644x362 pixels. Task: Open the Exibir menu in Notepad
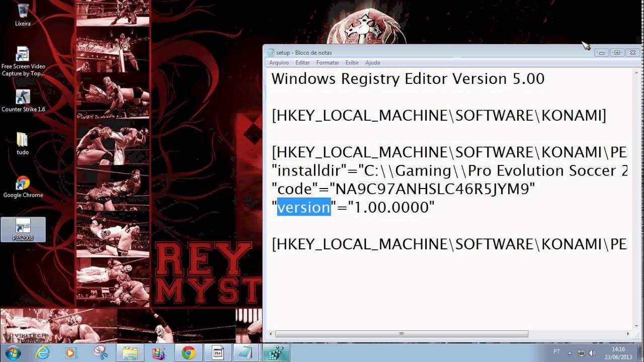(x=352, y=63)
